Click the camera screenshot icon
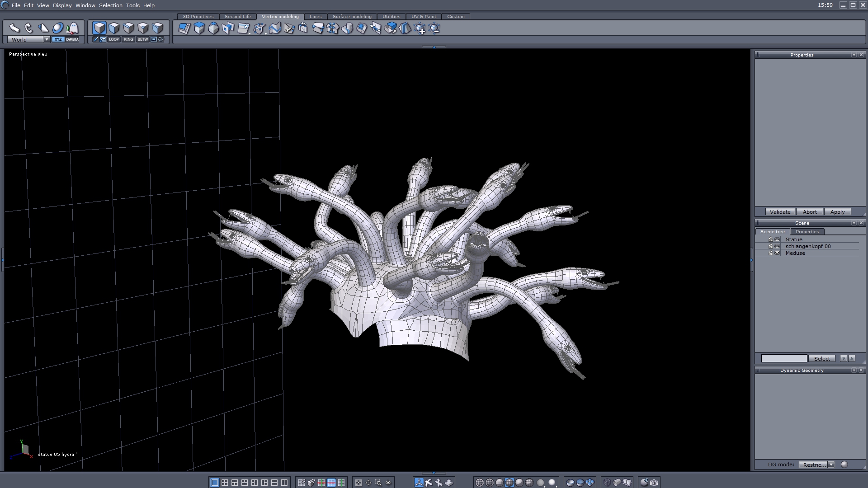The image size is (868, 488). pyautogui.click(x=654, y=483)
